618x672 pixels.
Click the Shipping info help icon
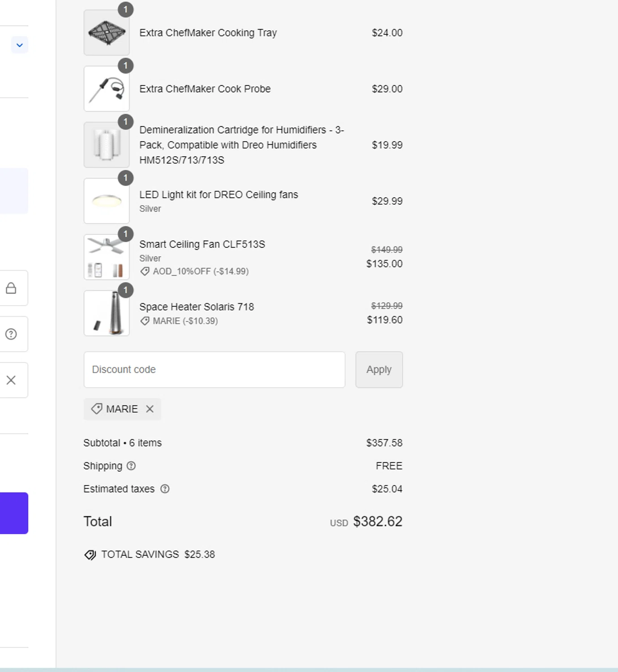point(131,466)
